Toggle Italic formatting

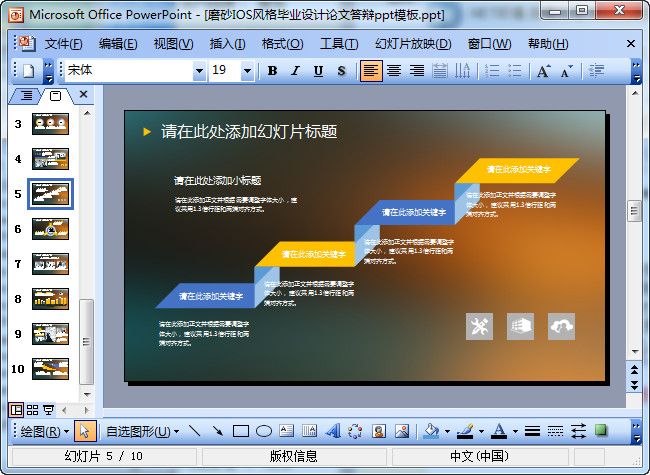pyautogui.click(x=295, y=71)
